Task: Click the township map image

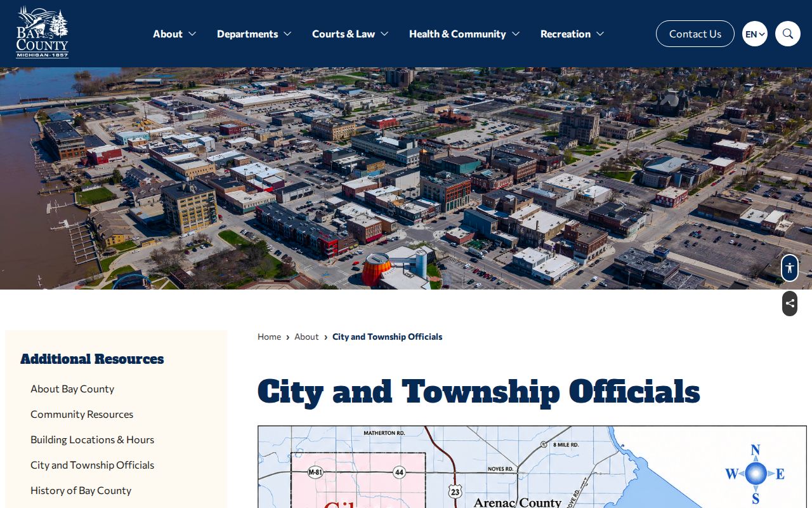Action: point(532,467)
